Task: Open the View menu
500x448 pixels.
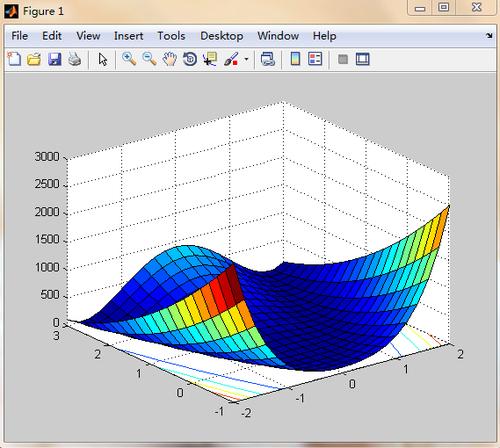Action: point(88,36)
